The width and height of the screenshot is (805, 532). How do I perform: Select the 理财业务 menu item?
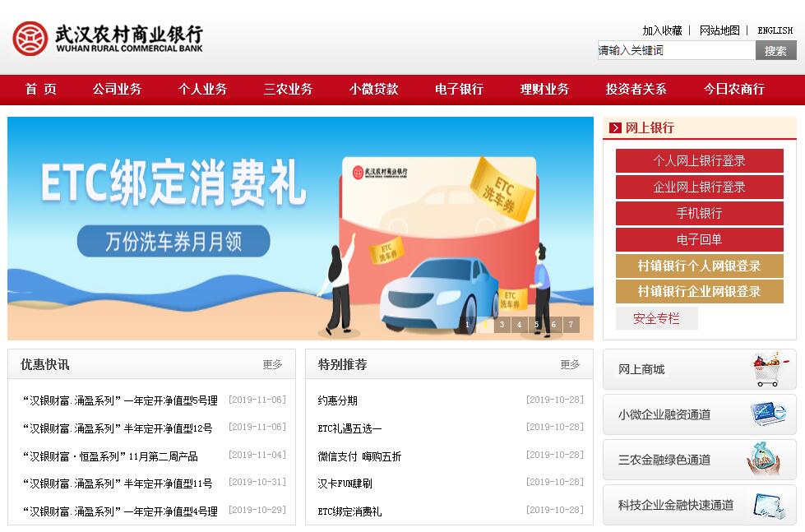coord(544,90)
